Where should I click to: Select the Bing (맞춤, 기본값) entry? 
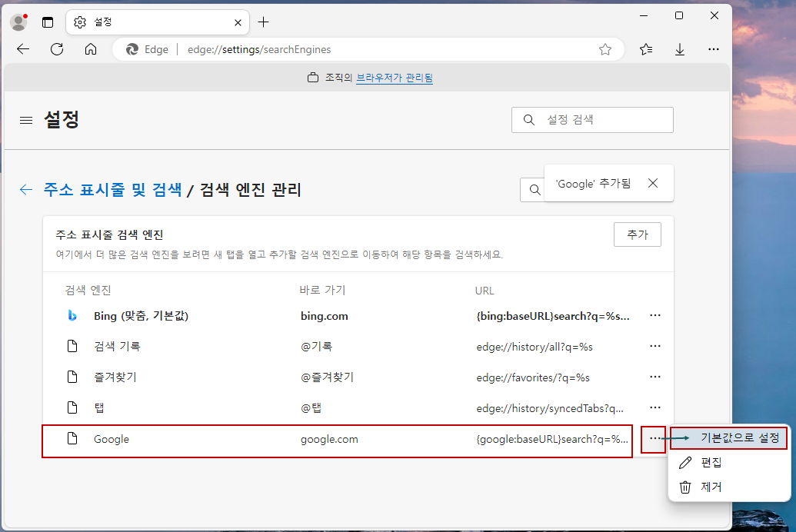142,316
